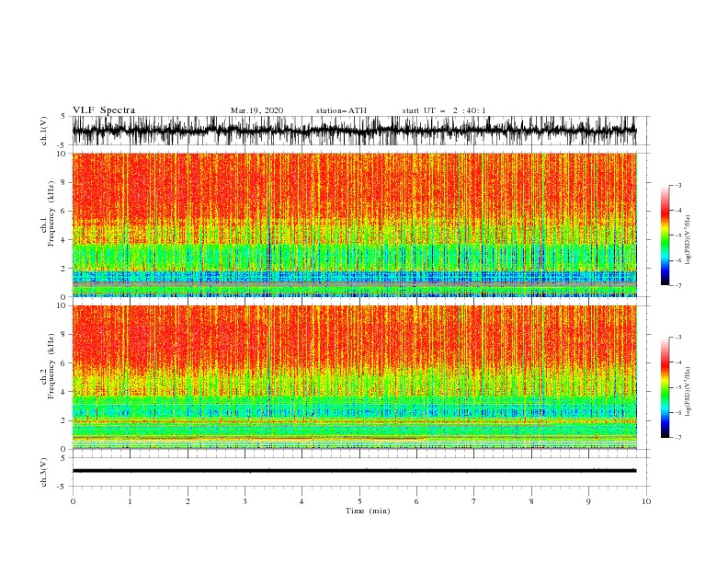
Task: Click the "ch.1(V)" waveform axis label
Action: [x=44, y=131]
